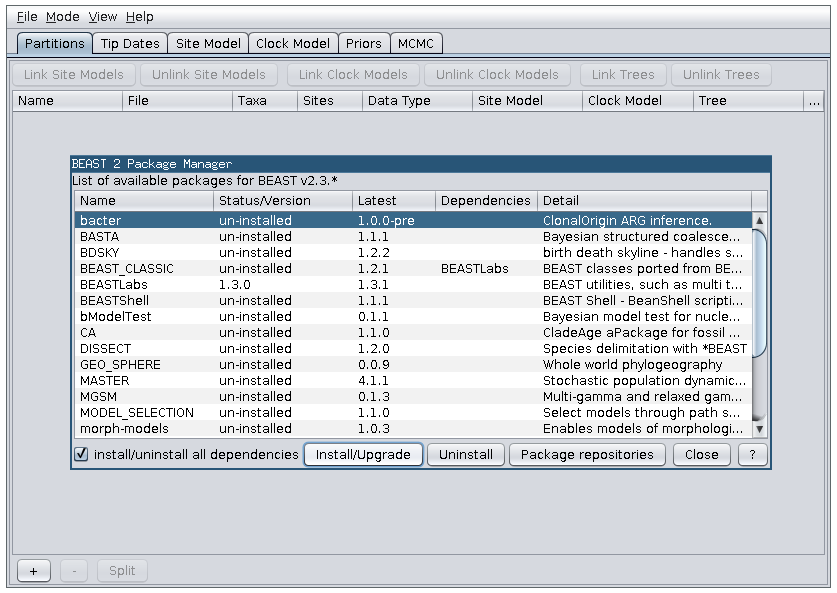Click the 4.1.1 latest version of MASTER

pyautogui.click(x=374, y=381)
